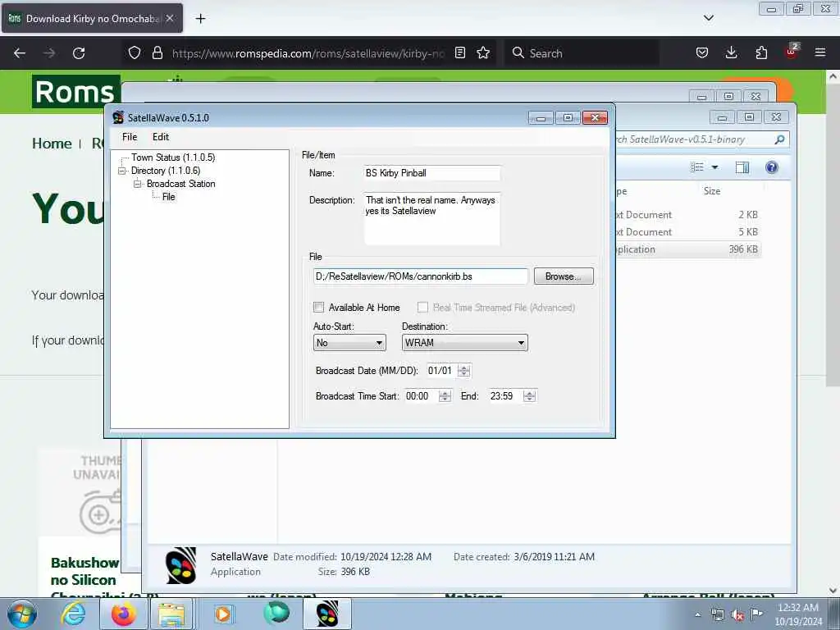This screenshot has width=840, height=630.
Task: Click the Name field BS Kirby Pinball
Action: point(432,173)
